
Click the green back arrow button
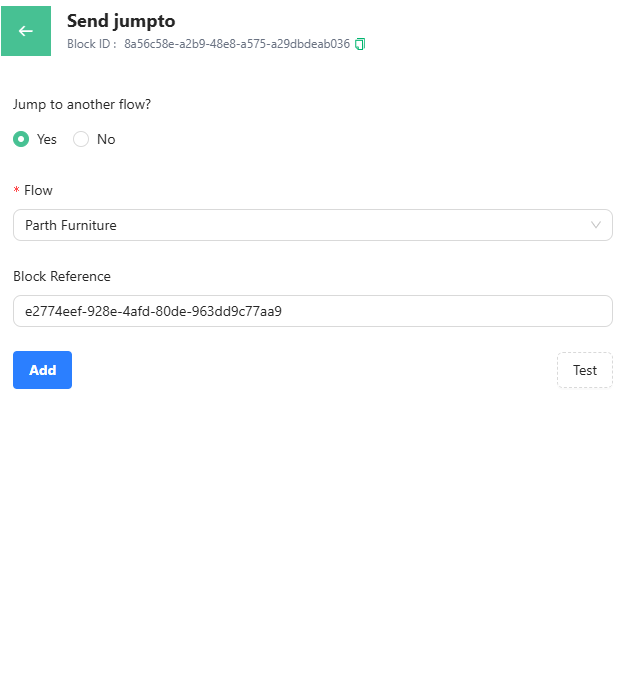coord(26,31)
